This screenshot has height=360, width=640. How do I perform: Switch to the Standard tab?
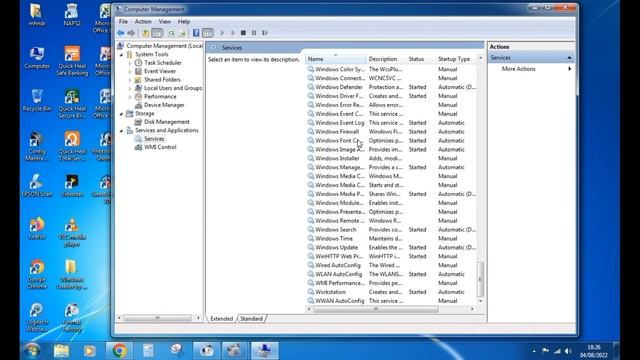click(251, 318)
